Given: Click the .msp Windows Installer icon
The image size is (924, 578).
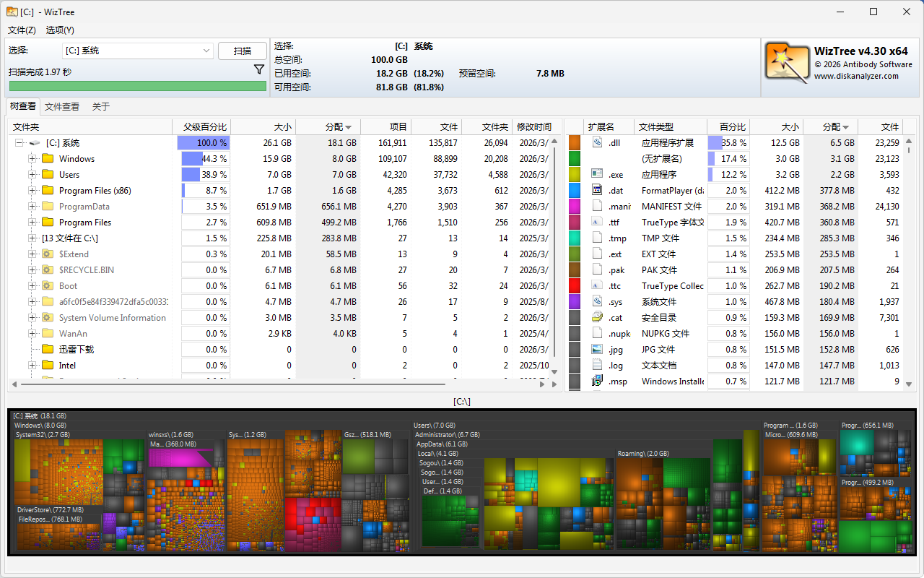Looking at the screenshot, I should tap(597, 381).
